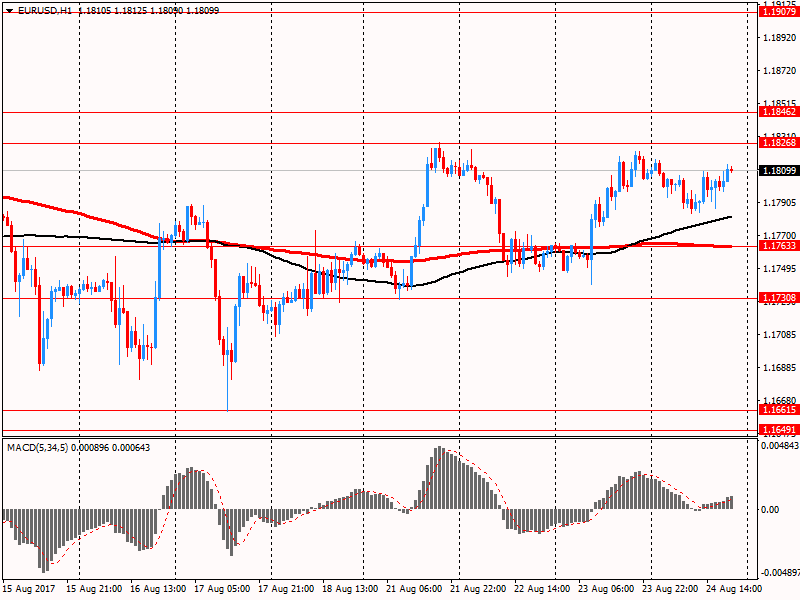
Task: Click the 18 Aug 13:00 time label
Action: [350, 589]
